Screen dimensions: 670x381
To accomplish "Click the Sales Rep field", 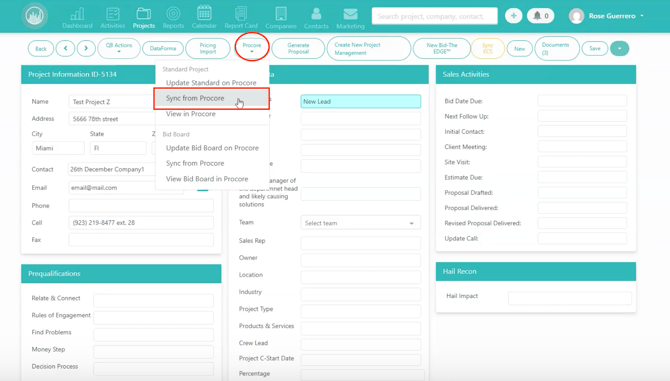I will 360,243.
